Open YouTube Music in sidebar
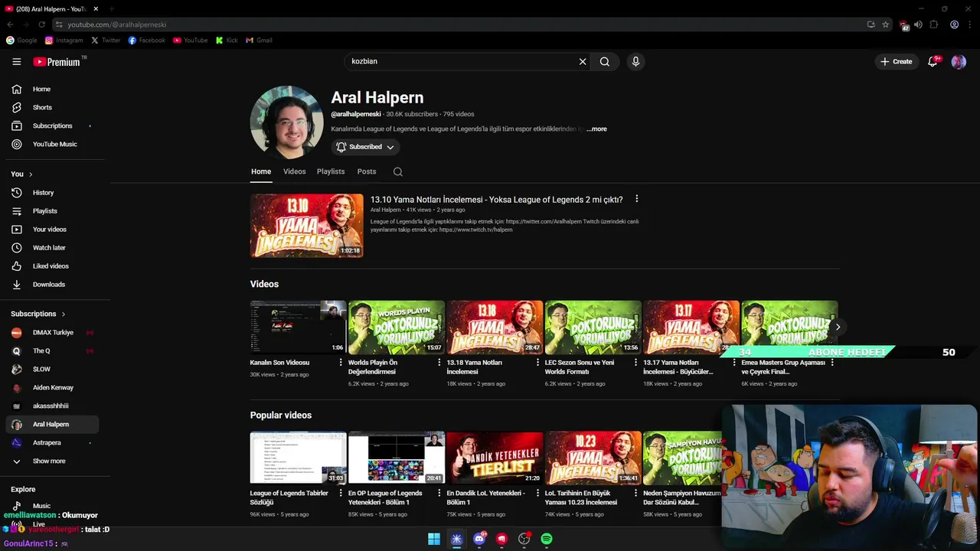Screen dimensions: 980x551 [52, 145]
